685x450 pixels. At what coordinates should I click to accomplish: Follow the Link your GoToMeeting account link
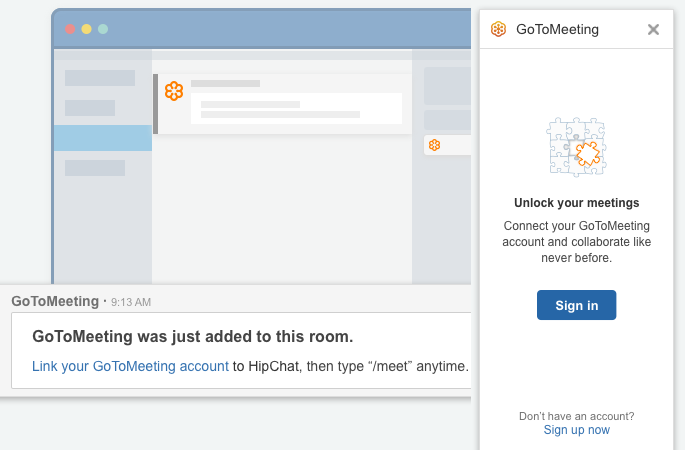tap(130, 366)
